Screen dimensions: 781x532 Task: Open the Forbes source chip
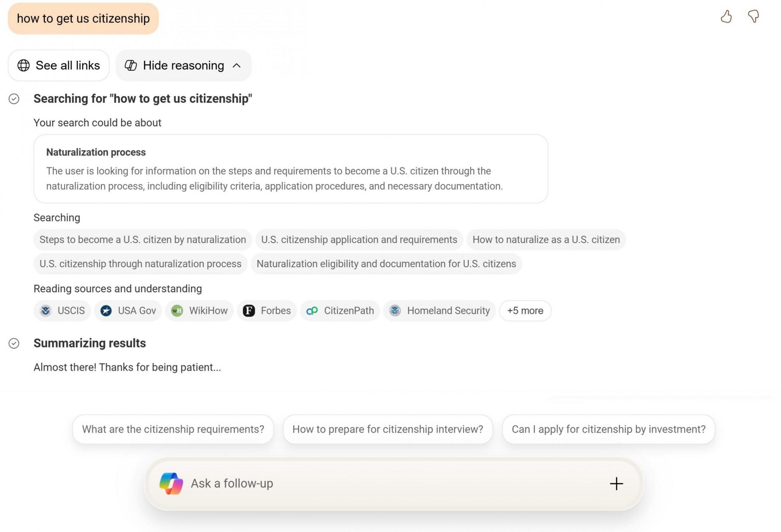(x=267, y=311)
